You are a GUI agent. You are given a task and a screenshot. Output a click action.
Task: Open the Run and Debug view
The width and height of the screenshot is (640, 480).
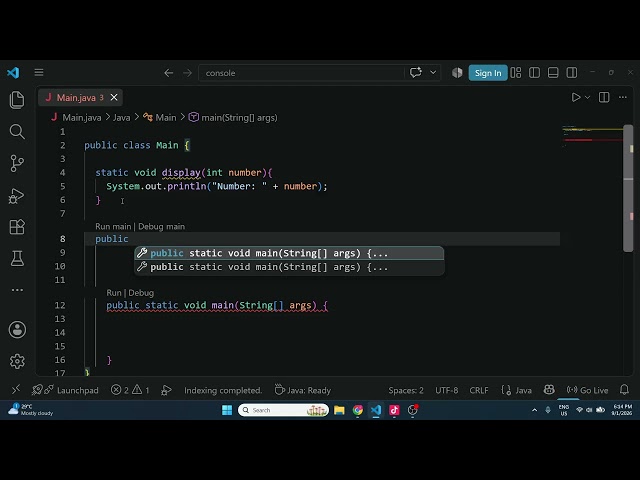17,196
